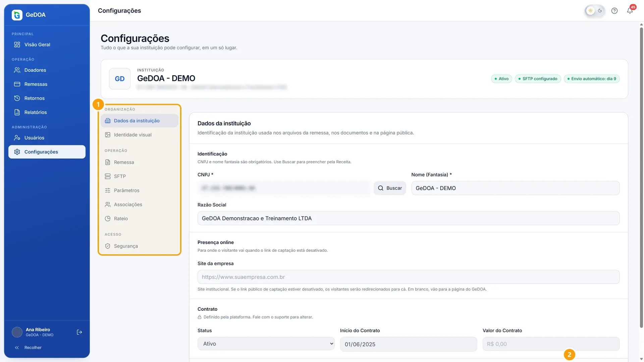644x362 pixels.
Task: Click the Site da empresa field
Action: pyautogui.click(x=409, y=277)
